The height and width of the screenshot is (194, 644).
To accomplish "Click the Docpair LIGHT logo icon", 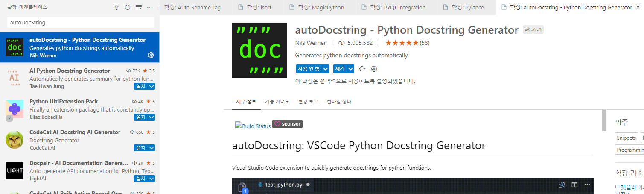I will pos(15,170).
